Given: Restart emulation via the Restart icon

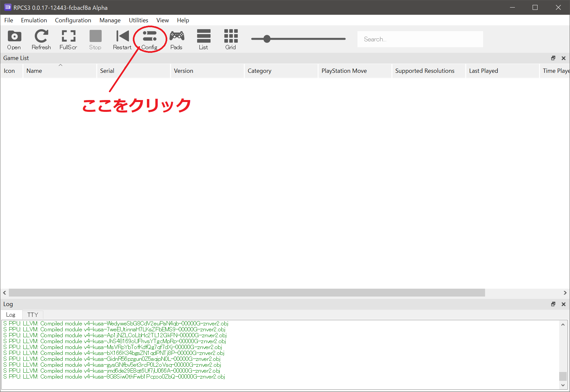Looking at the screenshot, I should (x=122, y=39).
